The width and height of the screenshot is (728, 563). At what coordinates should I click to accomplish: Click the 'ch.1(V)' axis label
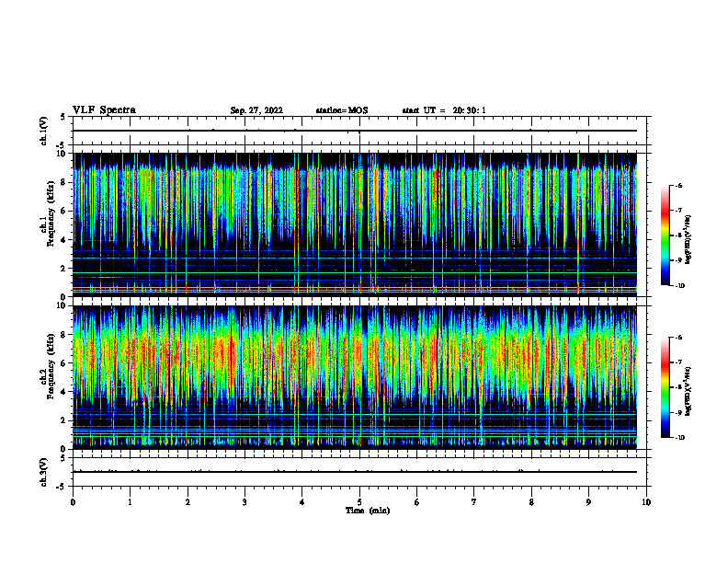pos(43,131)
